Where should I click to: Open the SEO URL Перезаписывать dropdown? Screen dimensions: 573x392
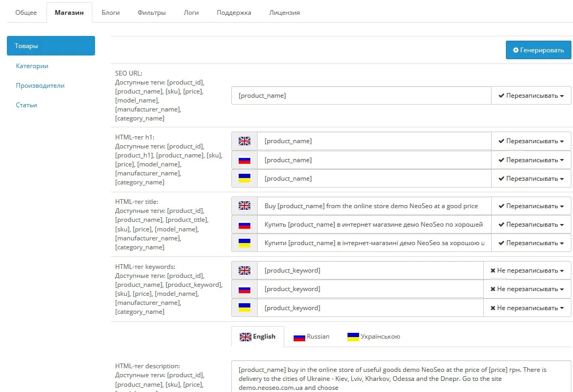pos(531,96)
